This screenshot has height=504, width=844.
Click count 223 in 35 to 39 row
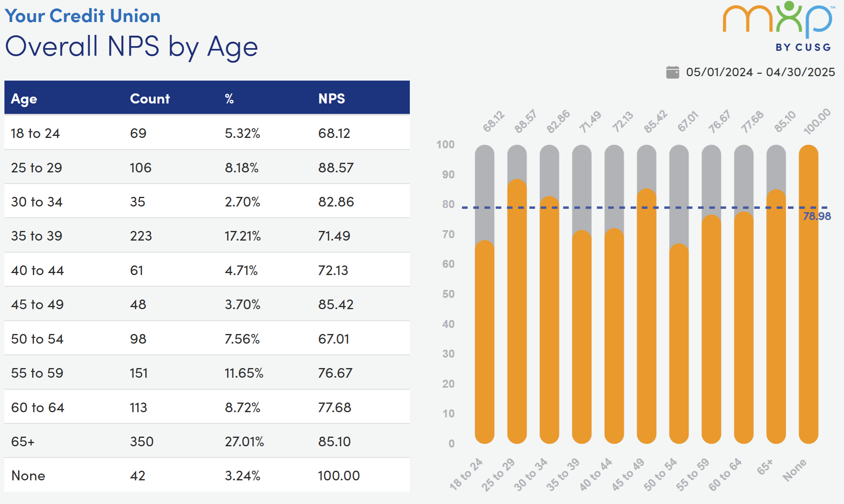(141, 236)
